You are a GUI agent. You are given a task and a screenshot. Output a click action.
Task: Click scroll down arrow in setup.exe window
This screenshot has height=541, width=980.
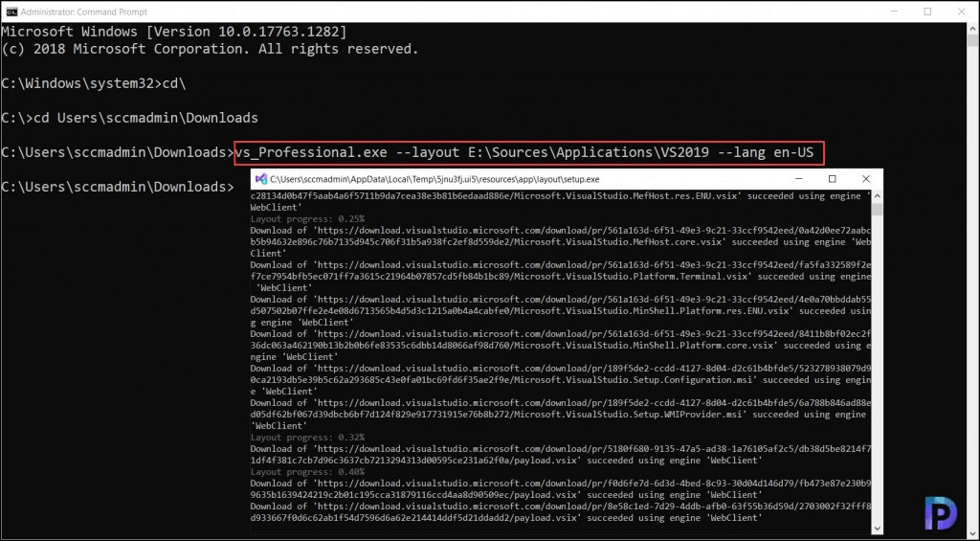tap(877, 530)
